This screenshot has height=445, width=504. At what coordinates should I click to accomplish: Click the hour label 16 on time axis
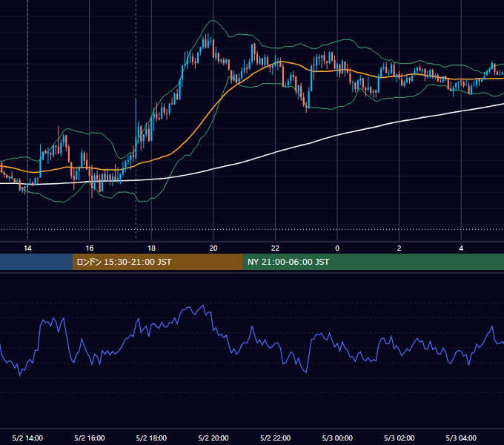coord(90,248)
